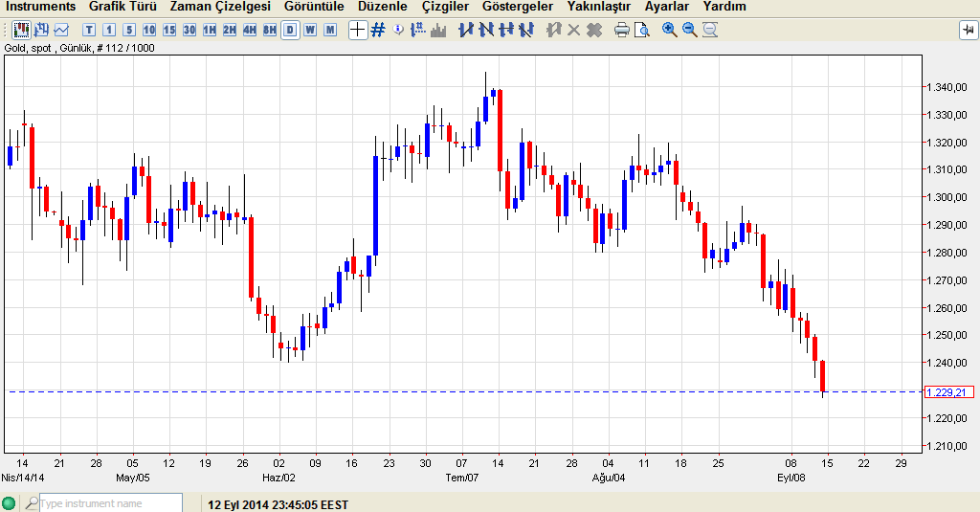The height and width of the screenshot is (512, 980).
Task: Switch to 1 minute timeframe
Action: pyautogui.click(x=109, y=30)
